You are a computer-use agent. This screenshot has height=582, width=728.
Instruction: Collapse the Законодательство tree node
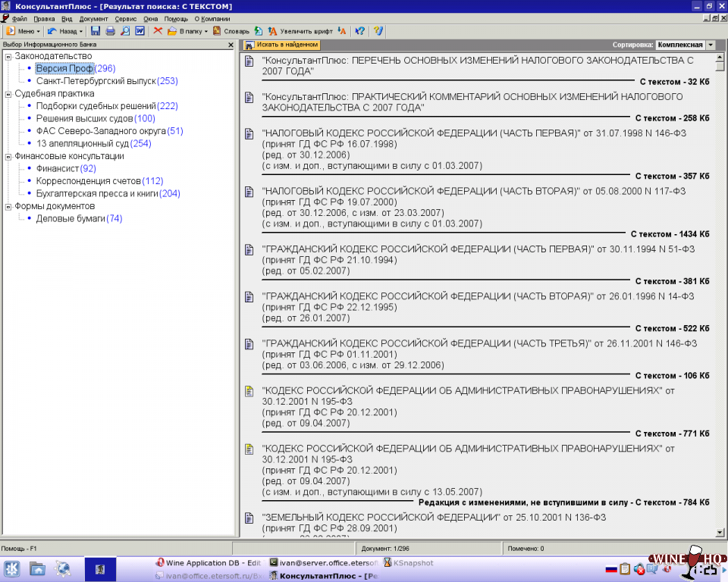pyautogui.click(x=8, y=56)
